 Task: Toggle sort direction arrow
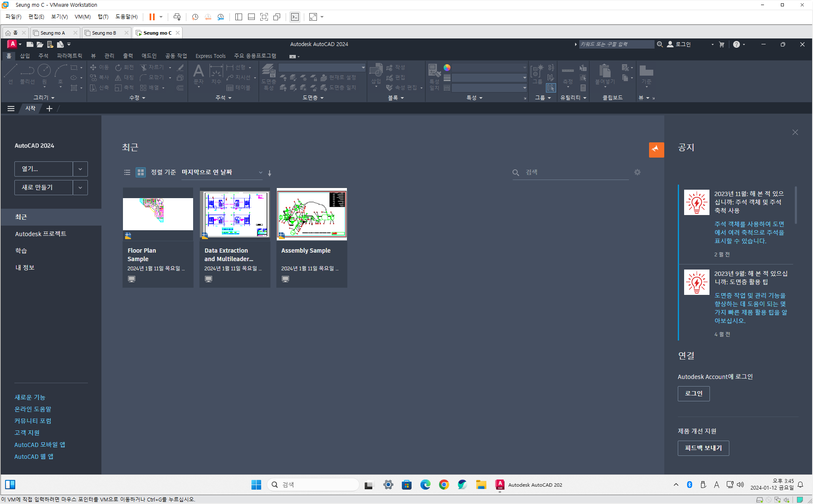point(270,173)
